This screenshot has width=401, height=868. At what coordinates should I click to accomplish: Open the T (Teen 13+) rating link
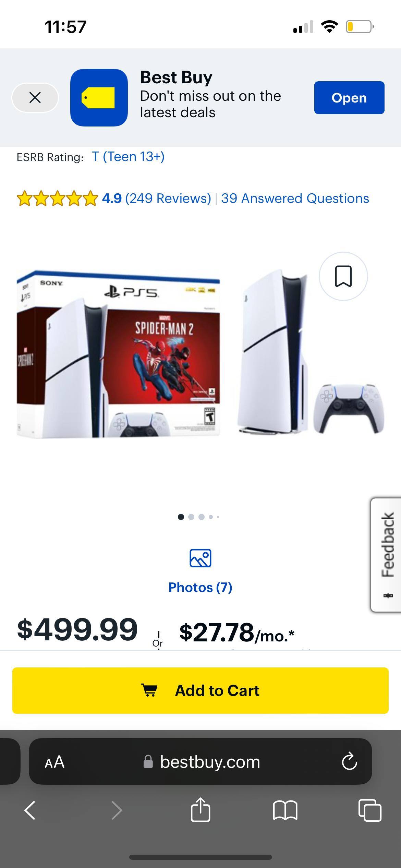click(128, 157)
